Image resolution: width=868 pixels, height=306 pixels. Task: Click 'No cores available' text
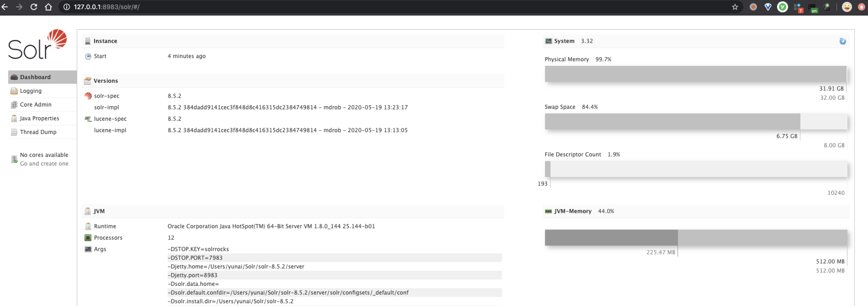(x=44, y=155)
